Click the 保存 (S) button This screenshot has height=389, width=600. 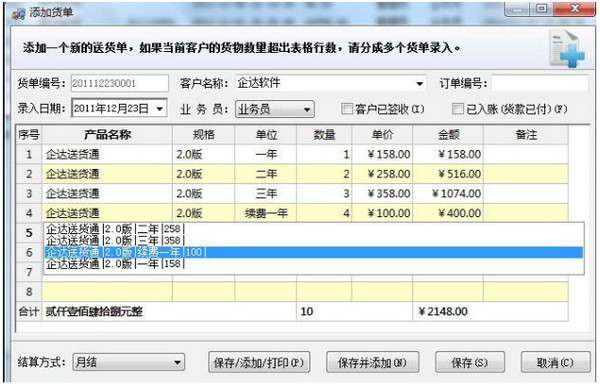(x=470, y=362)
